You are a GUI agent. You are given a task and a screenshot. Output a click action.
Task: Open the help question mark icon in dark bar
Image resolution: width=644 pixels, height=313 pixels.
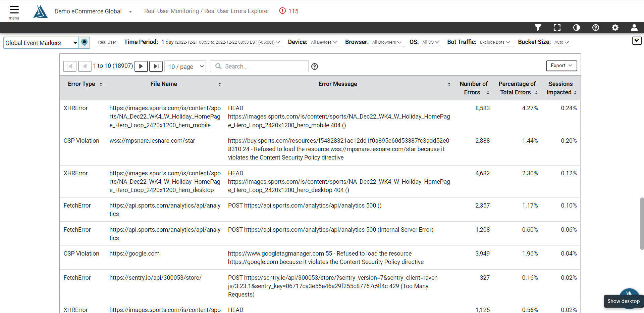click(596, 28)
